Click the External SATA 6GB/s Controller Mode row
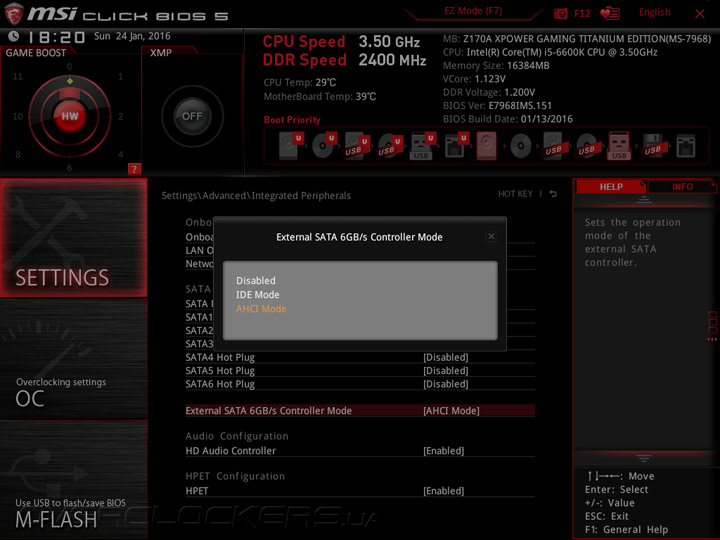The height and width of the screenshot is (540, 720). 360,411
